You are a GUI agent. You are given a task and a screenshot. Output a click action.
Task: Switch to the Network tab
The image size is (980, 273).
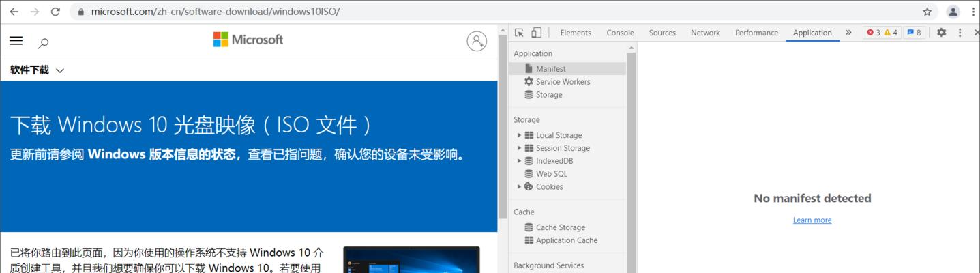pyautogui.click(x=705, y=33)
